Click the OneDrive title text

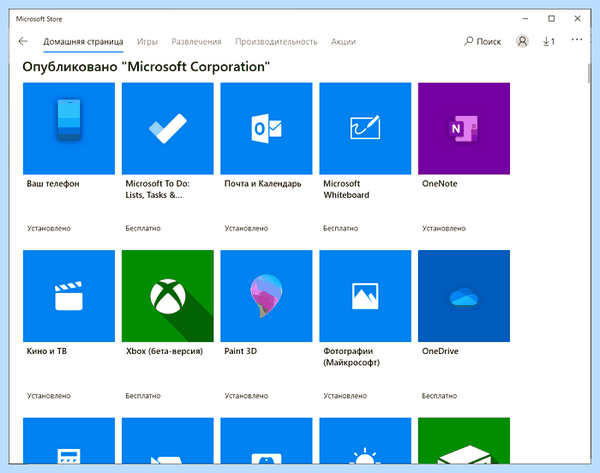point(440,351)
